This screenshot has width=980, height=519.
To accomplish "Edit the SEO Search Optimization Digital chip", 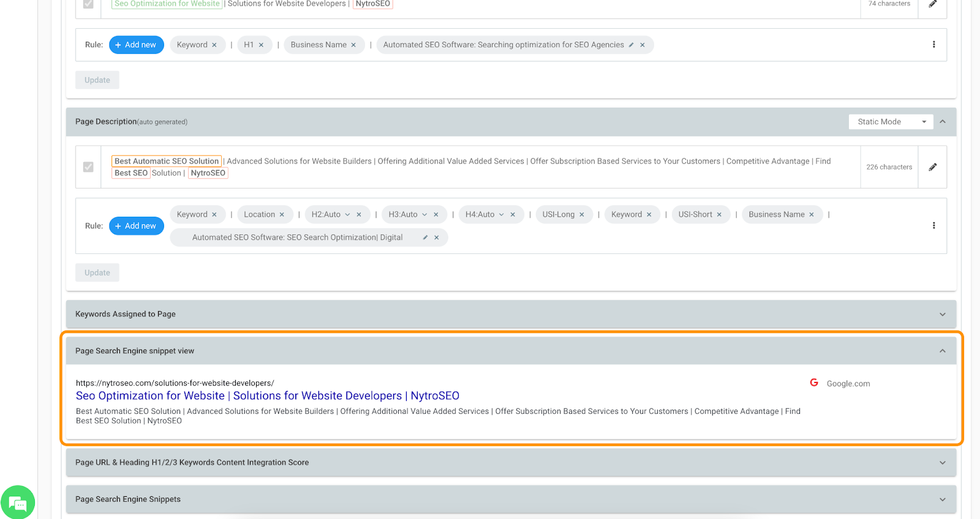I will point(425,237).
